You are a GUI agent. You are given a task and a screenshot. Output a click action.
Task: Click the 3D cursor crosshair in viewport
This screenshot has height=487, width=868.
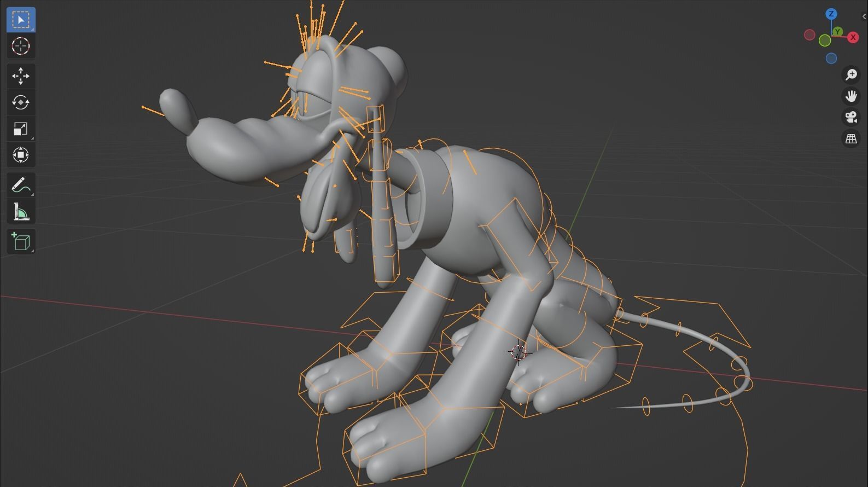click(519, 352)
